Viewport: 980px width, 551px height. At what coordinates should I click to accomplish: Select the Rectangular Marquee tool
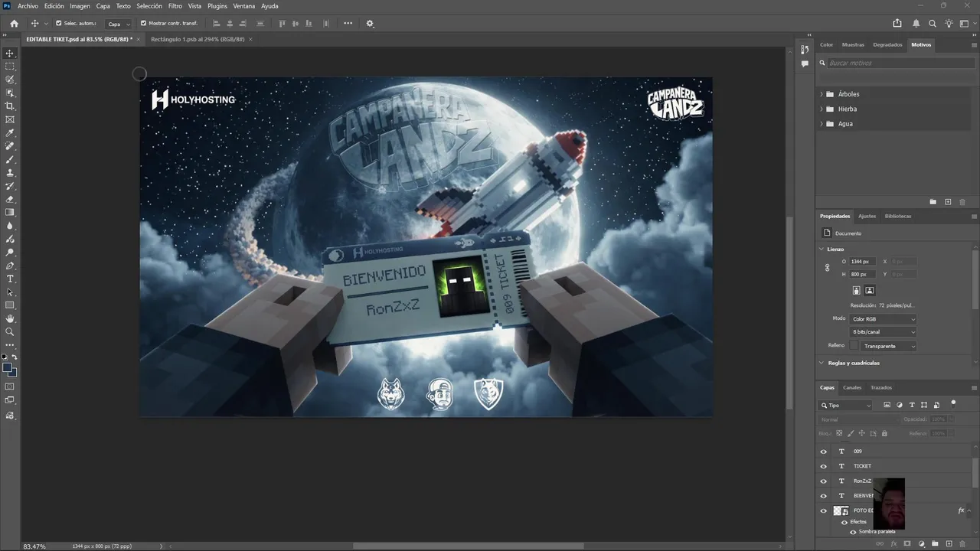[10, 67]
